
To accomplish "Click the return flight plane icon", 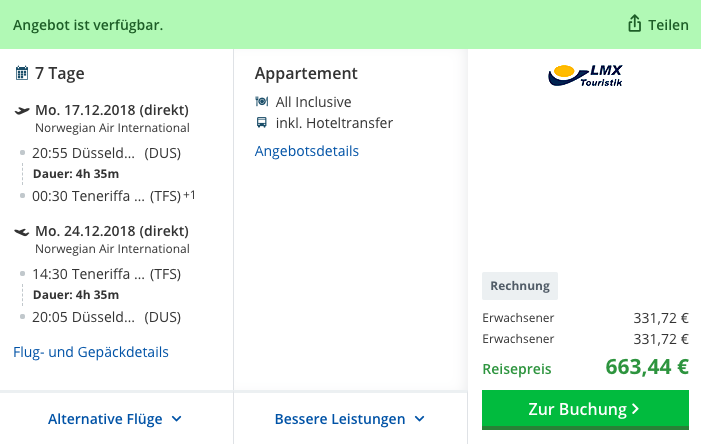I will point(21,231).
